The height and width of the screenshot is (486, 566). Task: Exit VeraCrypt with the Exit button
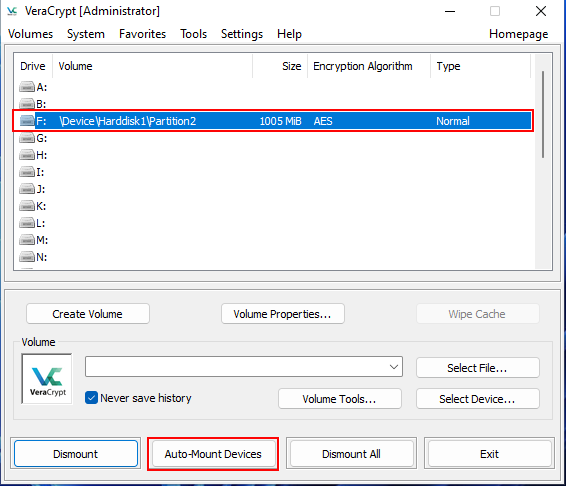click(x=489, y=454)
